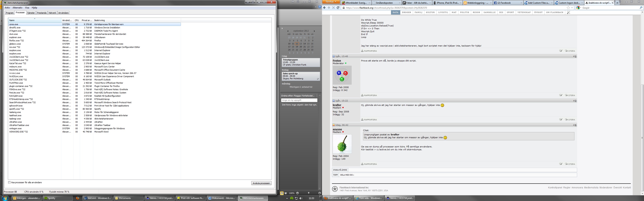Select spotify.exe *32 process row
The image size is (644, 201).
coord(94,109)
